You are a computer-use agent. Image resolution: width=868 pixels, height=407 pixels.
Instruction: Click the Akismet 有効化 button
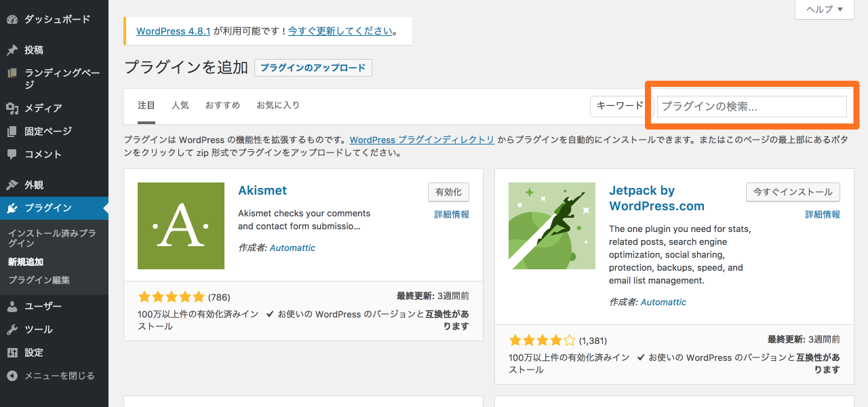tap(448, 192)
